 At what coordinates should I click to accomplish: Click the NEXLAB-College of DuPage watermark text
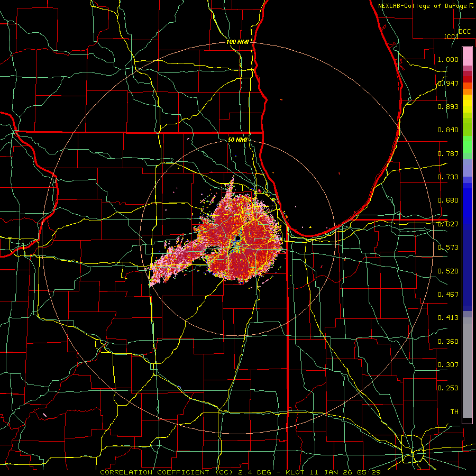click(425, 6)
